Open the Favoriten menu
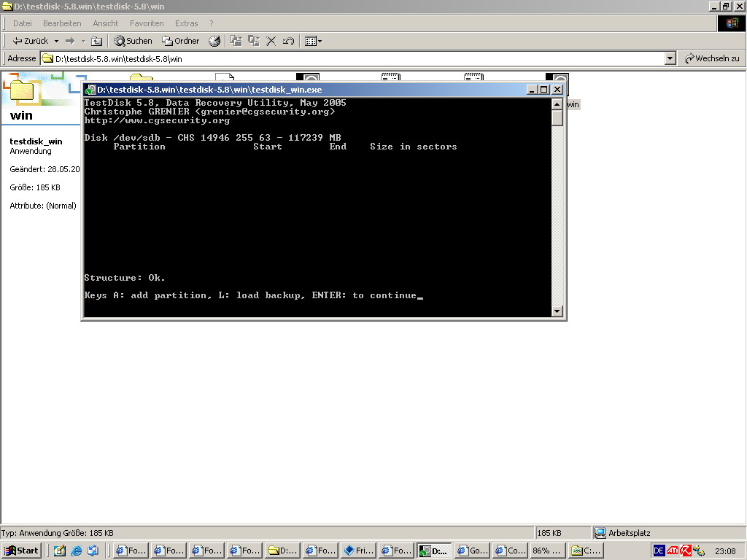 coord(147,23)
